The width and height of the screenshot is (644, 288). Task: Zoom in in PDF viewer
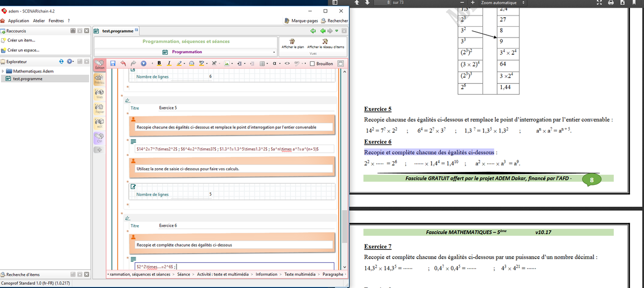point(473,3)
